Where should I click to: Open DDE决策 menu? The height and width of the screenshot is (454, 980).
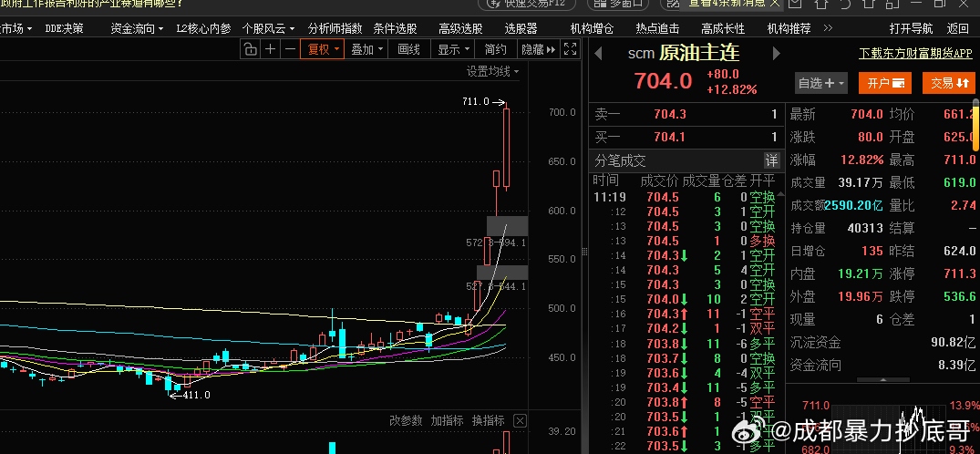pos(64,28)
